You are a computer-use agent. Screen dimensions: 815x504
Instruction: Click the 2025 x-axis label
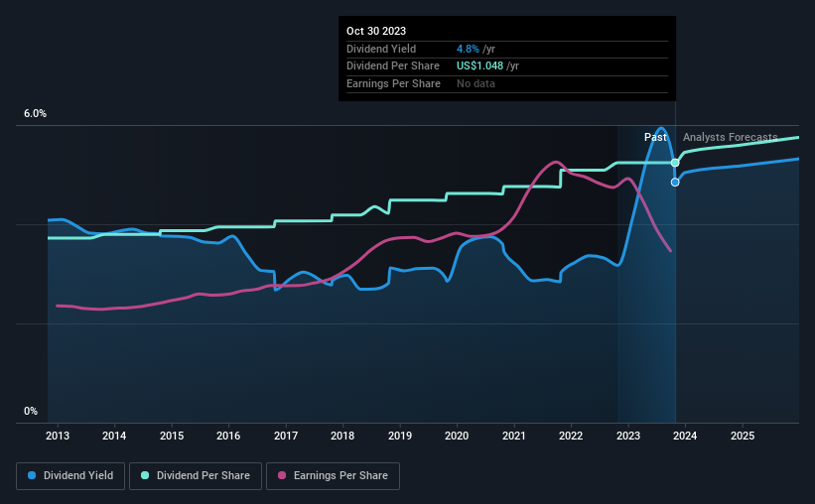pos(743,436)
